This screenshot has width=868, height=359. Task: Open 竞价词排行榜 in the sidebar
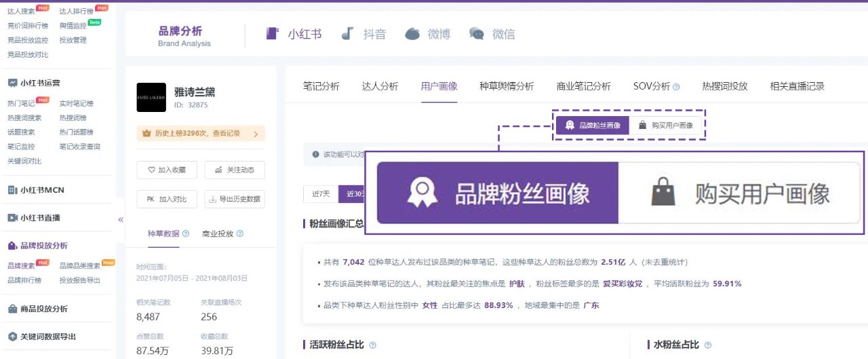pos(28,26)
